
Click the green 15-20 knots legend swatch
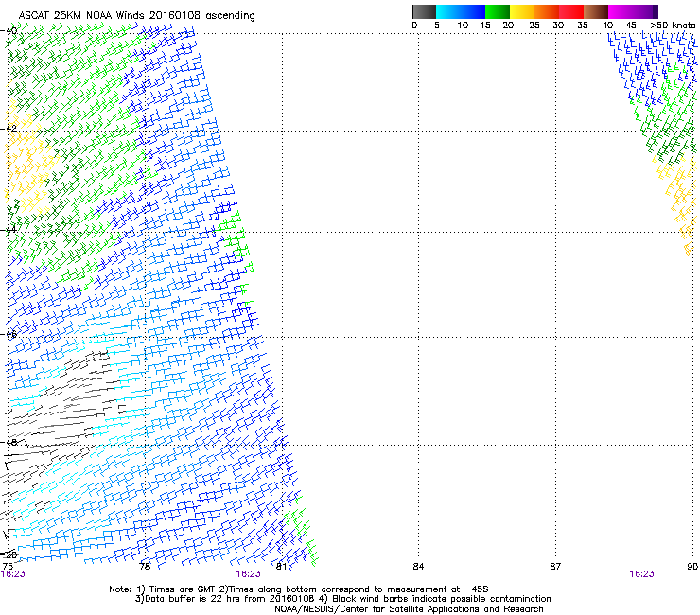[x=498, y=11]
